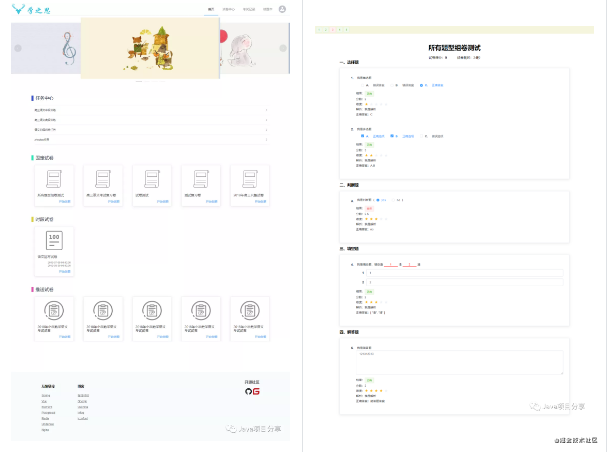Viewport: 607px width, 452px height.
Task: Select the first carousel indicator dash
Action: click(139, 82)
